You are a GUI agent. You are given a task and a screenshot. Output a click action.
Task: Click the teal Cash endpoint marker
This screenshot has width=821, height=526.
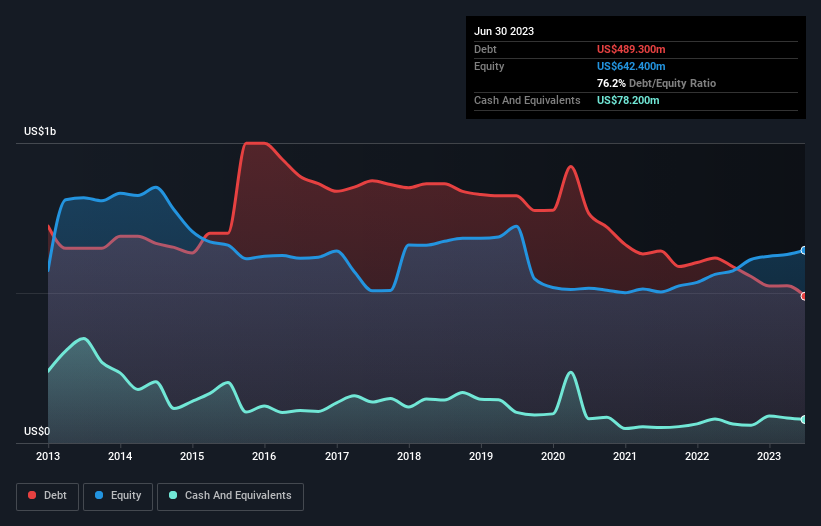(804, 420)
